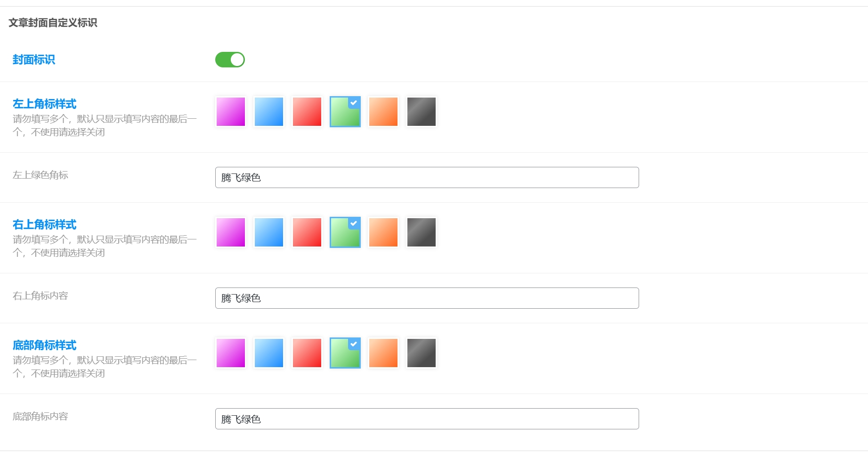Select orange swatch in 左上角标样式 row
This screenshot has height=460, width=868.
(383, 112)
